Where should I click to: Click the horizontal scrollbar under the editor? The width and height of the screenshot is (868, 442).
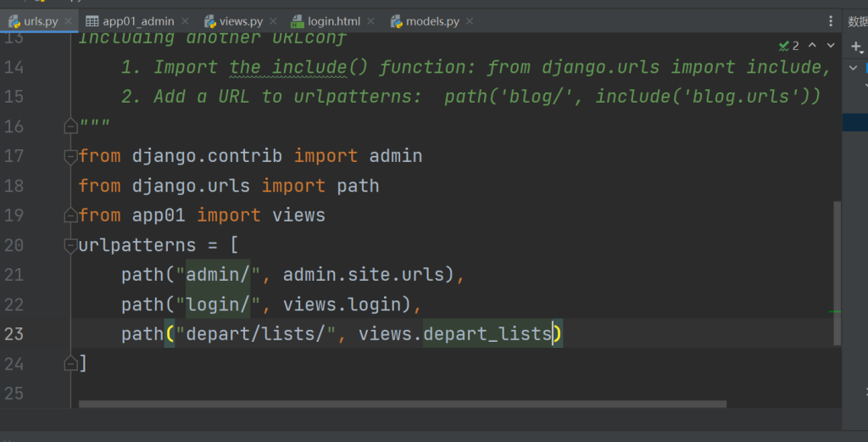click(x=402, y=405)
